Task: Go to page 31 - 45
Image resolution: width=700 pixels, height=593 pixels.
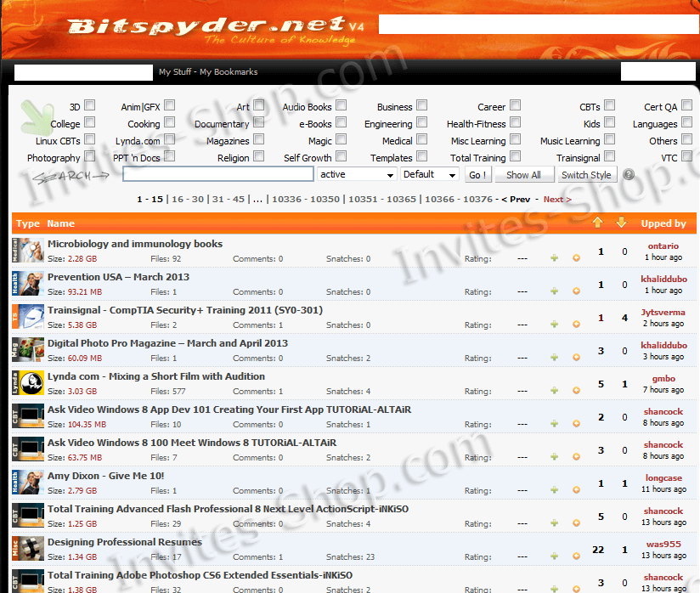Action: click(229, 199)
